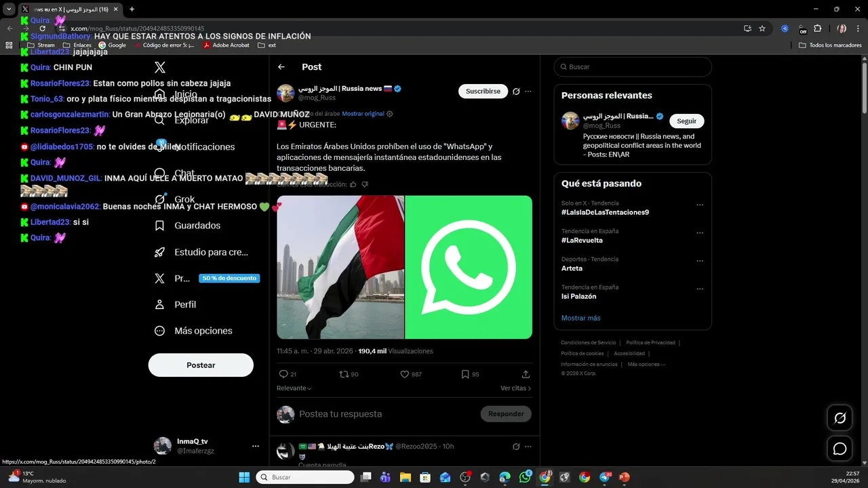Open the Grok button beside Suscribirse
This screenshot has width=868, height=488.
coord(516,91)
